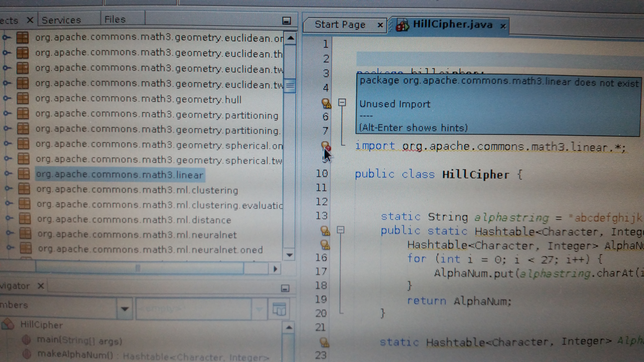
Task: Click the Projects vertical scrollbar thumb
Action: (x=290, y=85)
